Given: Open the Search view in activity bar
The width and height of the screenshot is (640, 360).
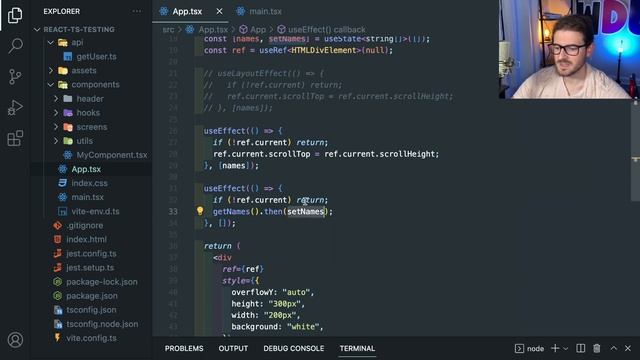Looking at the screenshot, I should pyautogui.click(x=15, y=46).
